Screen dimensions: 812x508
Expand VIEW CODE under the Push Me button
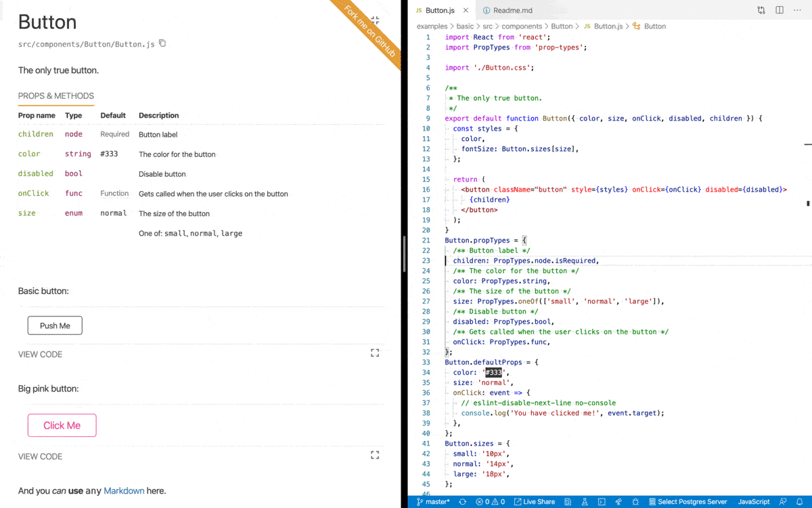pos(40,354)
